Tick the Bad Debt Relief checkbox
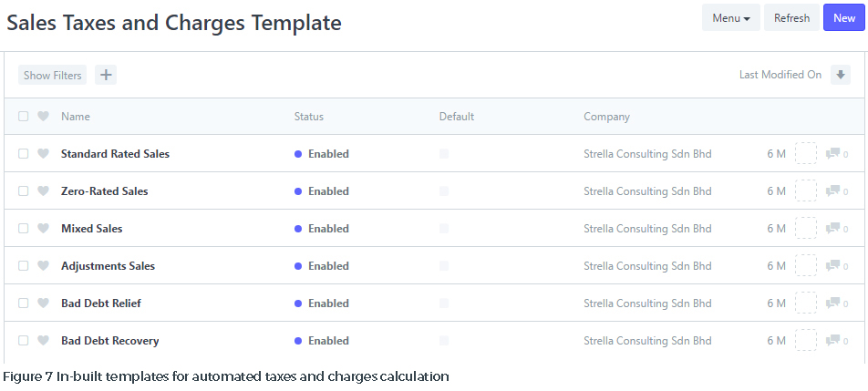The image size is (868, 391). point(24,304)
